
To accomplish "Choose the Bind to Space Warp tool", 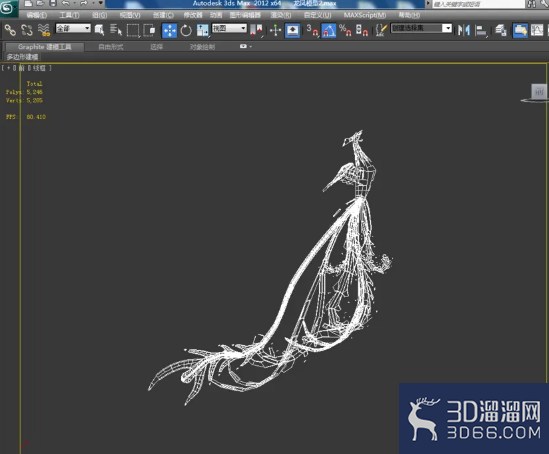I will [44, 30].
